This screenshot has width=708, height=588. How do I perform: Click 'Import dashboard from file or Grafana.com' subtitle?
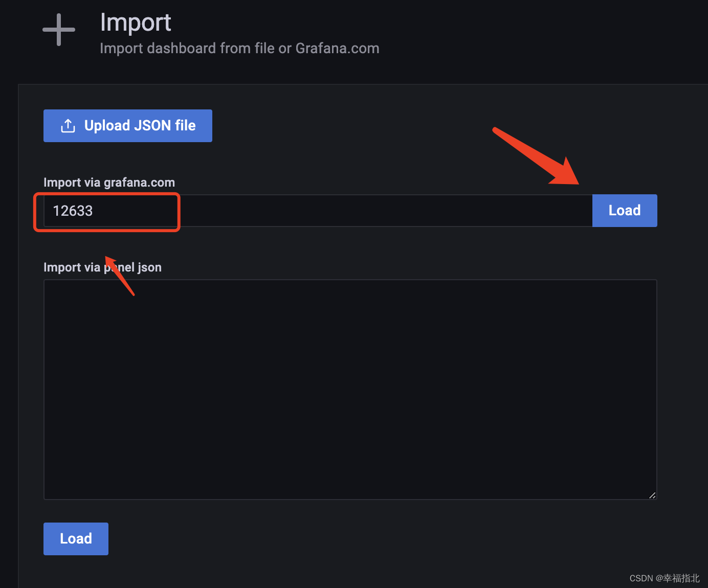[x=239, y=48]
